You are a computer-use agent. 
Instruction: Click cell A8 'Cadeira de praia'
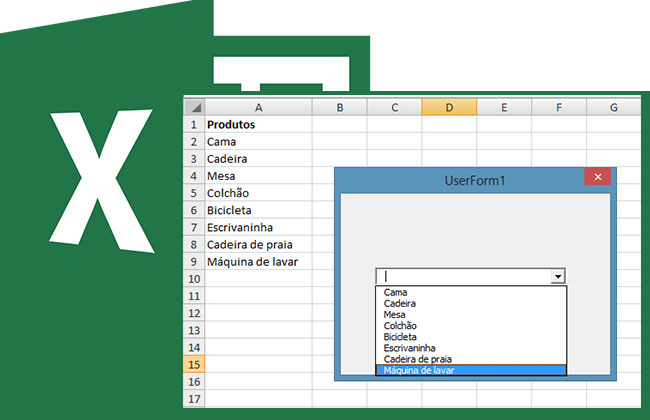259,245
